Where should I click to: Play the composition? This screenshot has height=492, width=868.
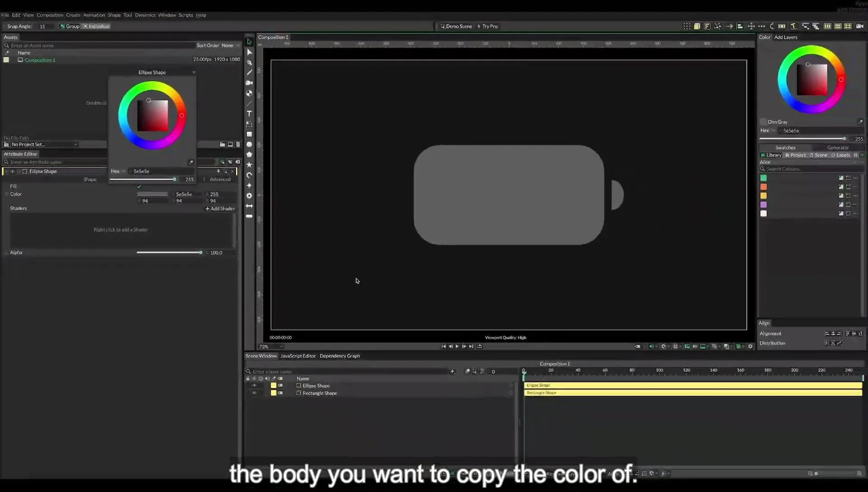pos(457,346)
